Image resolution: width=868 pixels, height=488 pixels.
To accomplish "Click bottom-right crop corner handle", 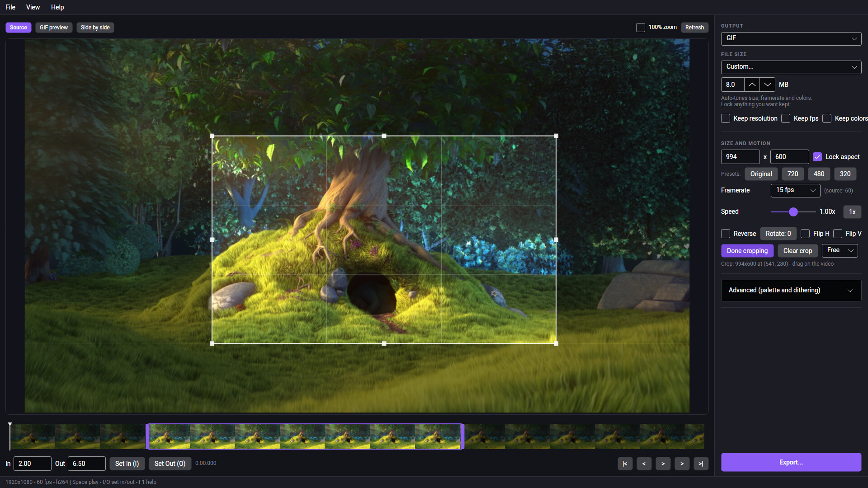I will (x=556, y=343).
